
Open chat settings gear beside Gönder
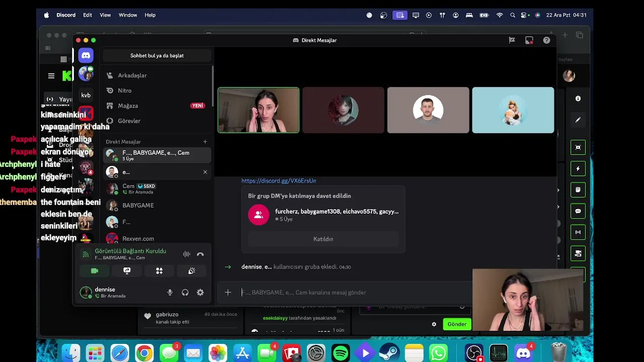(434, 324)
